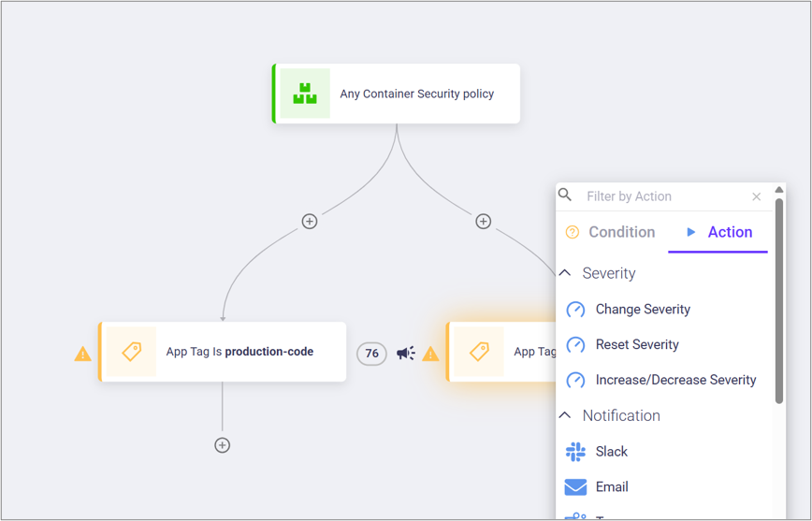Click the search magnifier icon in filter
Image resolution: width=812 pixels, height=521 pixels.
point(565,195)
